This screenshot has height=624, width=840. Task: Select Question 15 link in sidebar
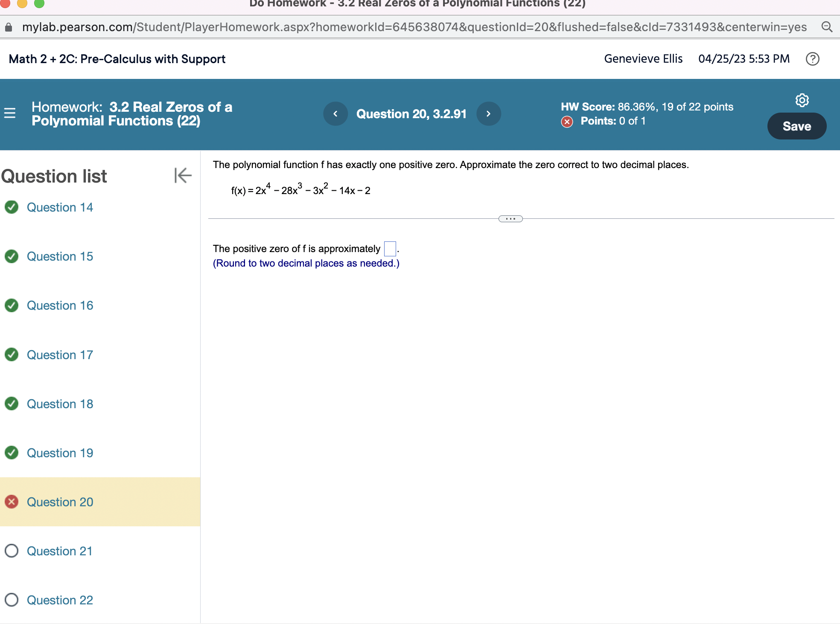point(60,256)
